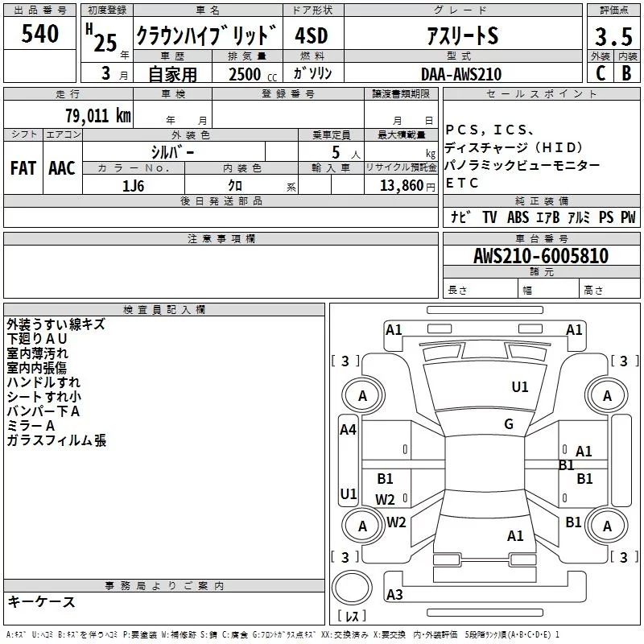
Task: Click recycle deposit 13,860円
Action: tap(407, 186)
